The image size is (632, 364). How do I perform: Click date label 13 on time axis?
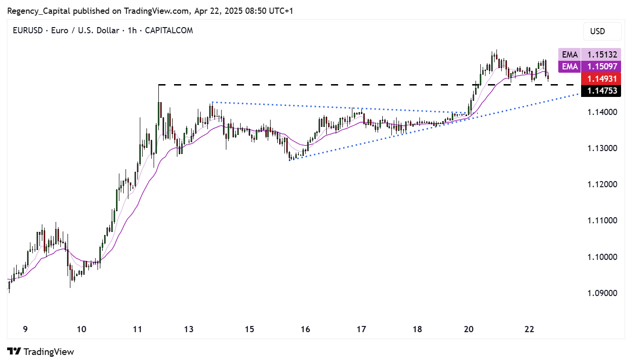point(189,329)
